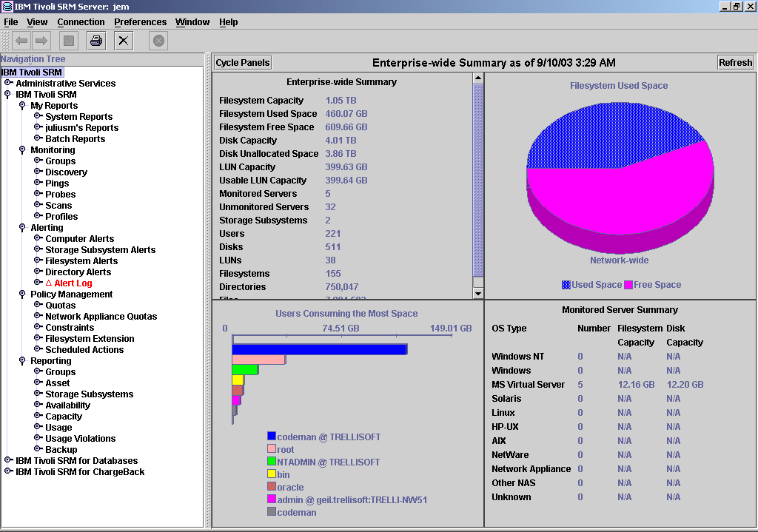Click the back arrow toolbar icon
The image size is (758, 532).
pos(21,41)
